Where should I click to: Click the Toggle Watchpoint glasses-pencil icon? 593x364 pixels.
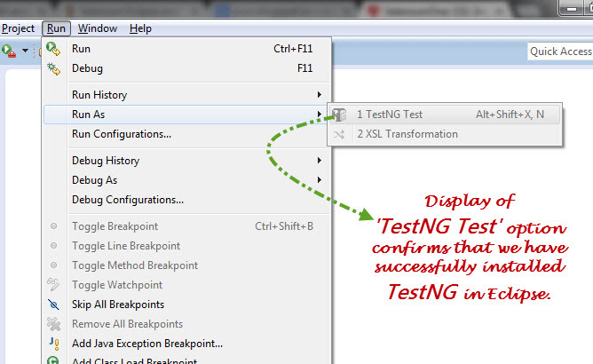pos(53,284)
